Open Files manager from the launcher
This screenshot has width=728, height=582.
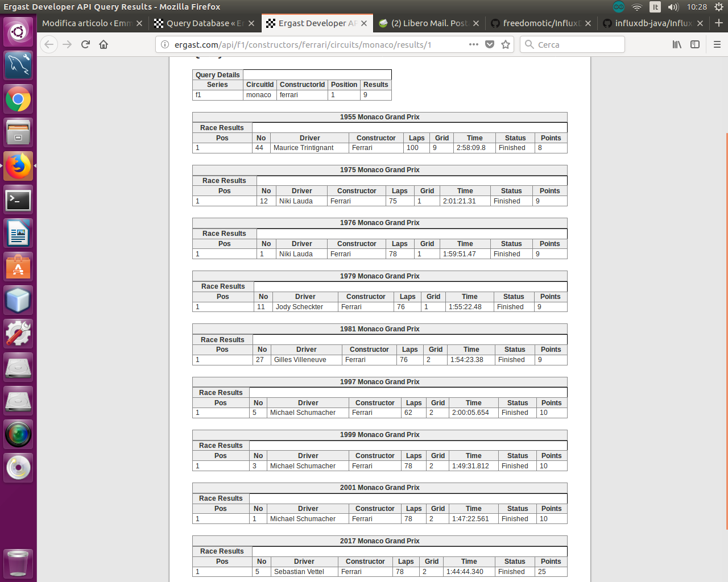(18, 132)
